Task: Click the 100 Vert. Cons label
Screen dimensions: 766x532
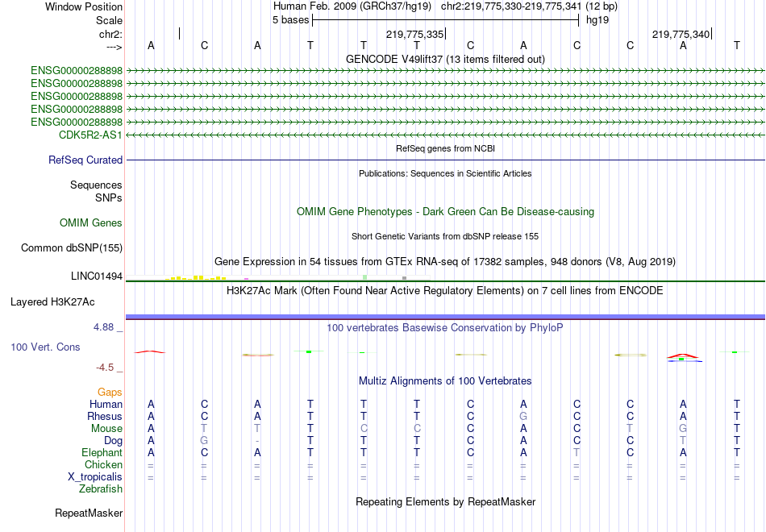Action: tap(45, 347)
